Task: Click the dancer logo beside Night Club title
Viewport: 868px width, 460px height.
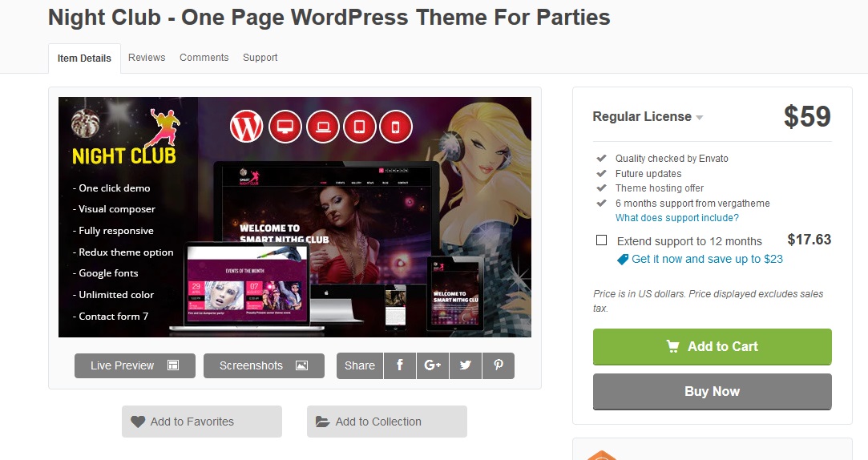Action: (164, 127)
